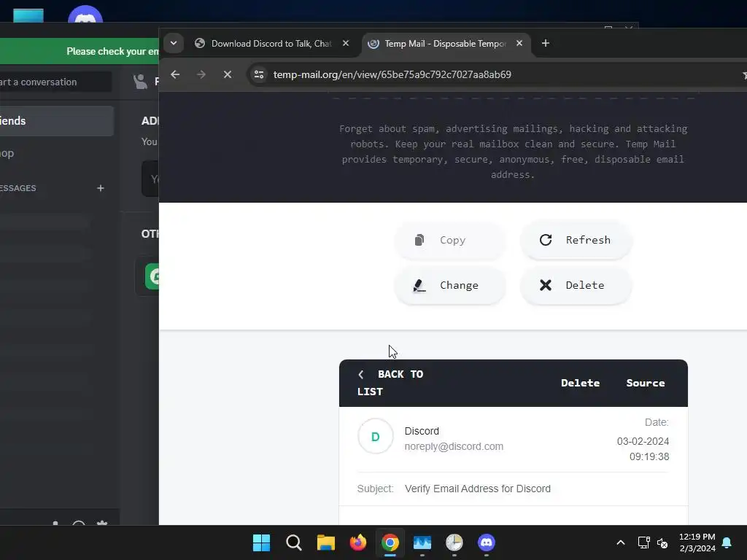
Task: Click the date 03-02-2024 text
Action: (643, 441)
